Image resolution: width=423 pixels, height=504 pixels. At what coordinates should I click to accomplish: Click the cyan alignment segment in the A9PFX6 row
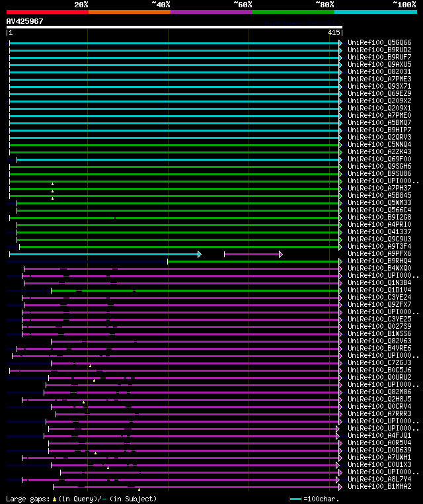tap(105, 254)
